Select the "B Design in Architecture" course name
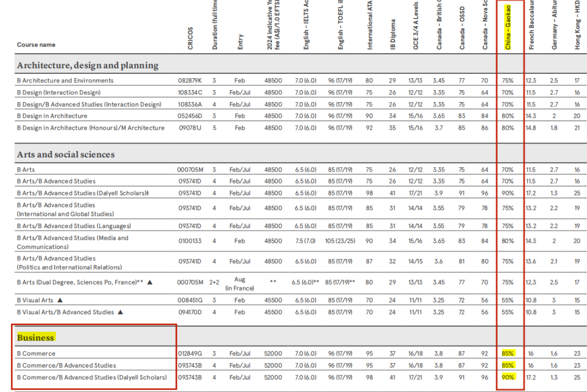The image size is (587, 392). [52, 116]
